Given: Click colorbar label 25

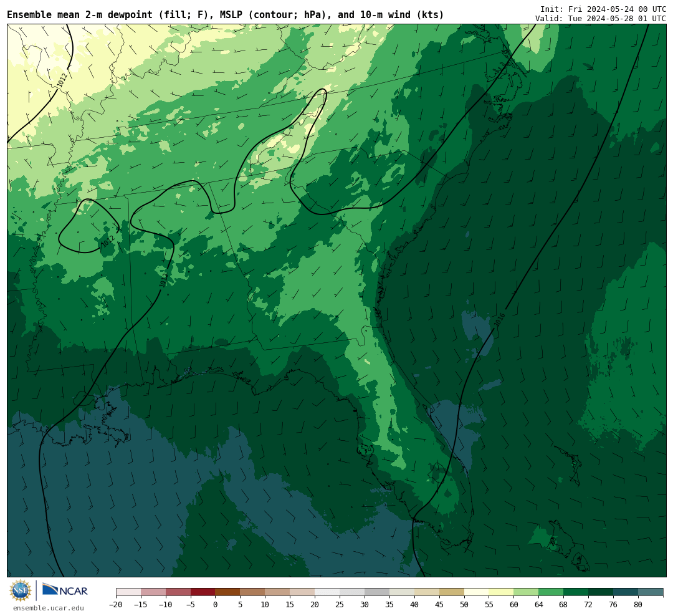Looking at the screenshot, I should click(340, 605).
